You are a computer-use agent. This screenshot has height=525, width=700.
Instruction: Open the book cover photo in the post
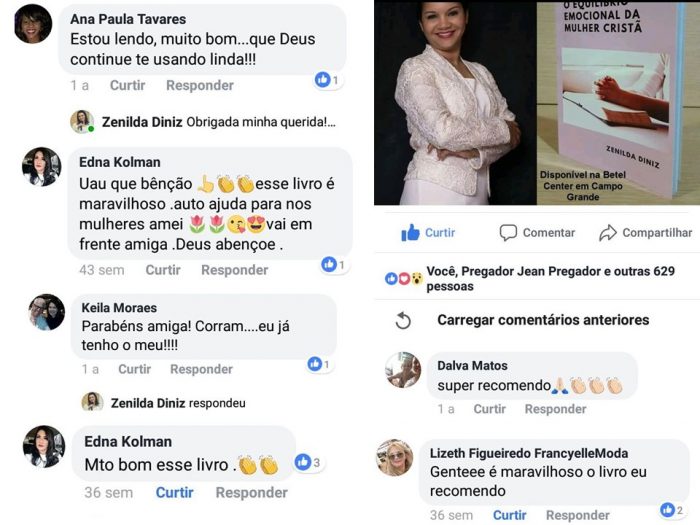pos(618,103)
